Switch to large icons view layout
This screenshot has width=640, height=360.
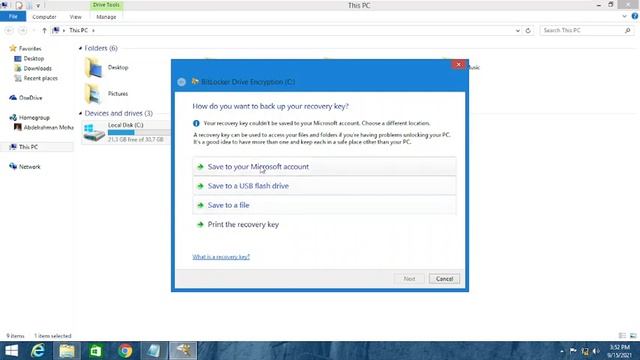coord(633,336)
